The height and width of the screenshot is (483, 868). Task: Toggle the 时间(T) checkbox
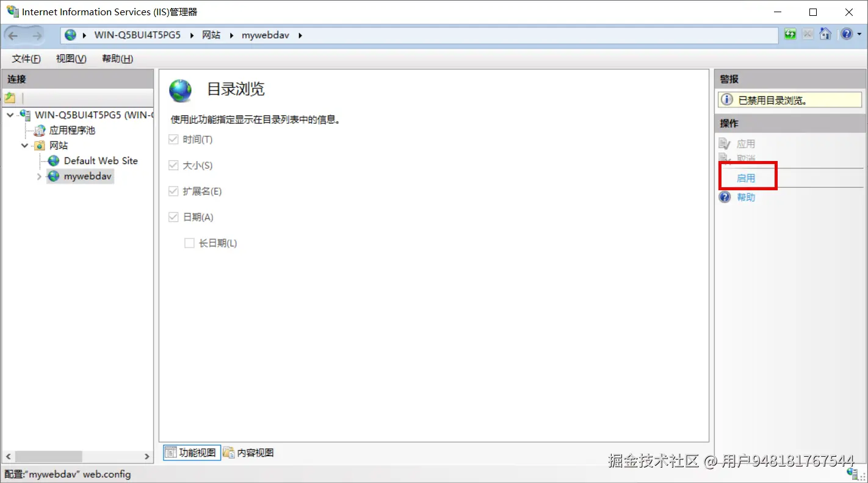coord(173,140)
